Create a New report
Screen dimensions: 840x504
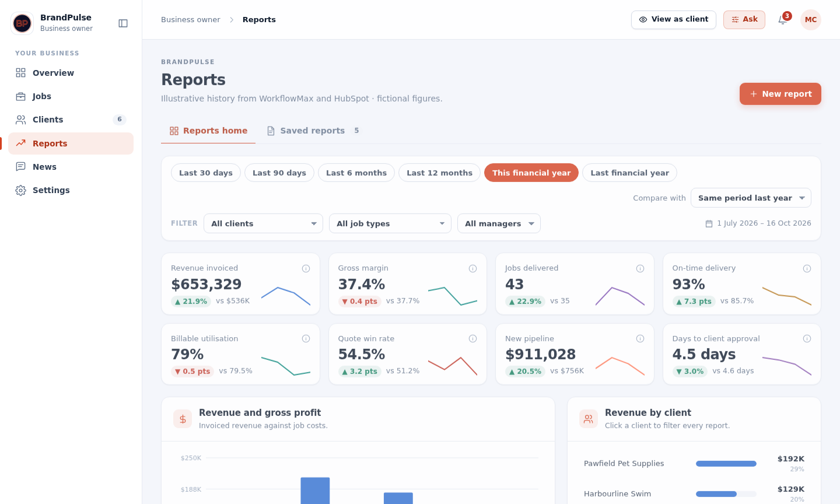tap(780, 94)
